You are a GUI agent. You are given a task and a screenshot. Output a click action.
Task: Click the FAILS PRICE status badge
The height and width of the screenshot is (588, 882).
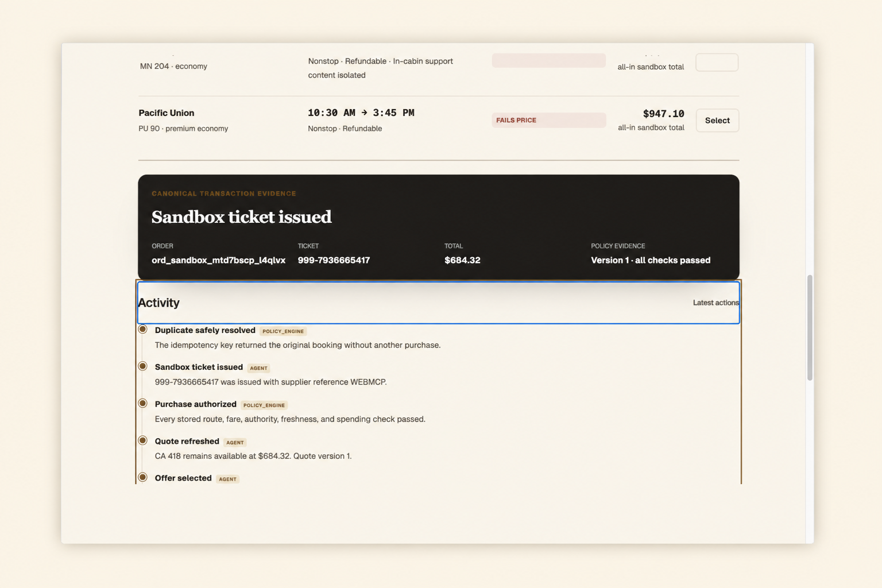tap(548, 120)
